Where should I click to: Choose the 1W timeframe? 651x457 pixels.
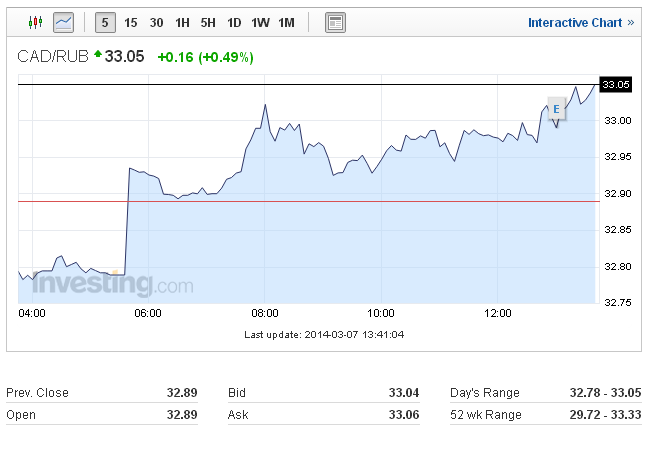tap(260, 22)
